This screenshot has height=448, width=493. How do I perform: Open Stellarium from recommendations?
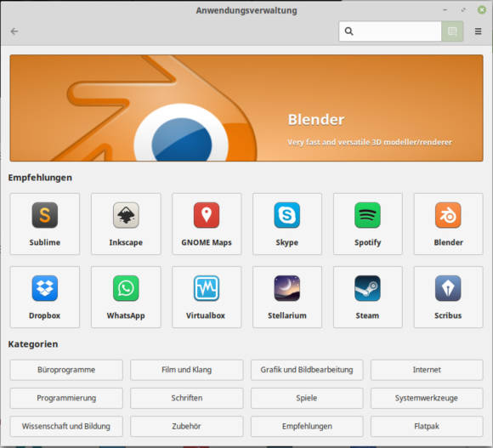tap(287, 297)
